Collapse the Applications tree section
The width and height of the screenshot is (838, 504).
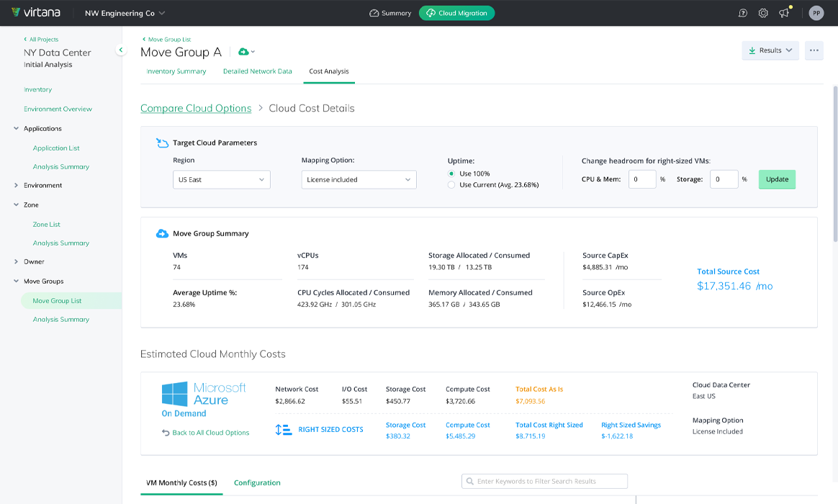(16, 128)
